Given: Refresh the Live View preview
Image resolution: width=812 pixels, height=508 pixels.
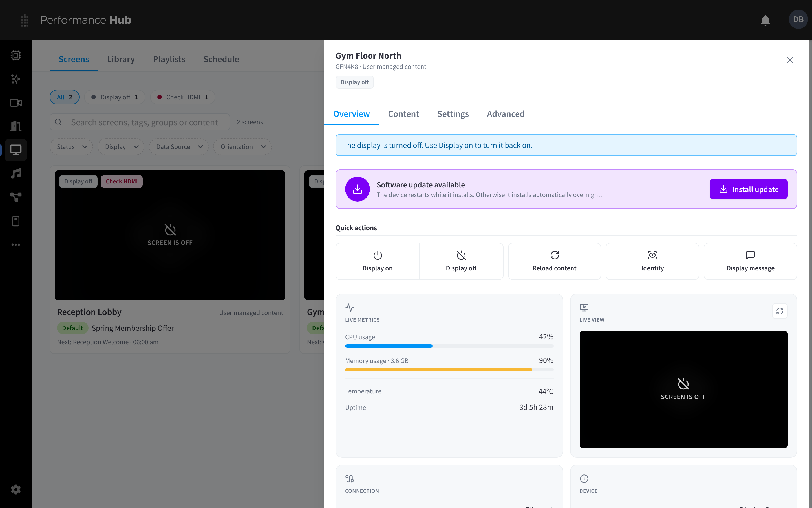Looking at the screenshot, I should click(780, 311).
